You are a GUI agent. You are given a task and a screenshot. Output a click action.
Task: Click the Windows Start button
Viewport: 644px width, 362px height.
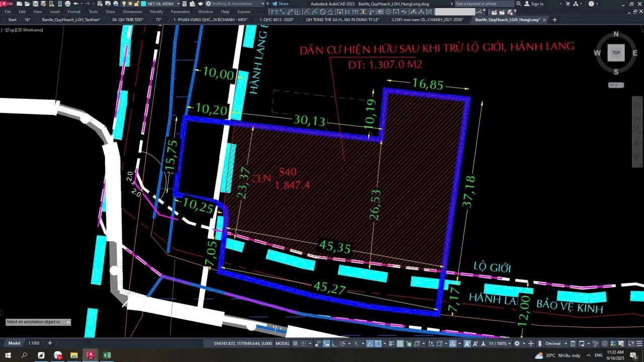[8, 355]
